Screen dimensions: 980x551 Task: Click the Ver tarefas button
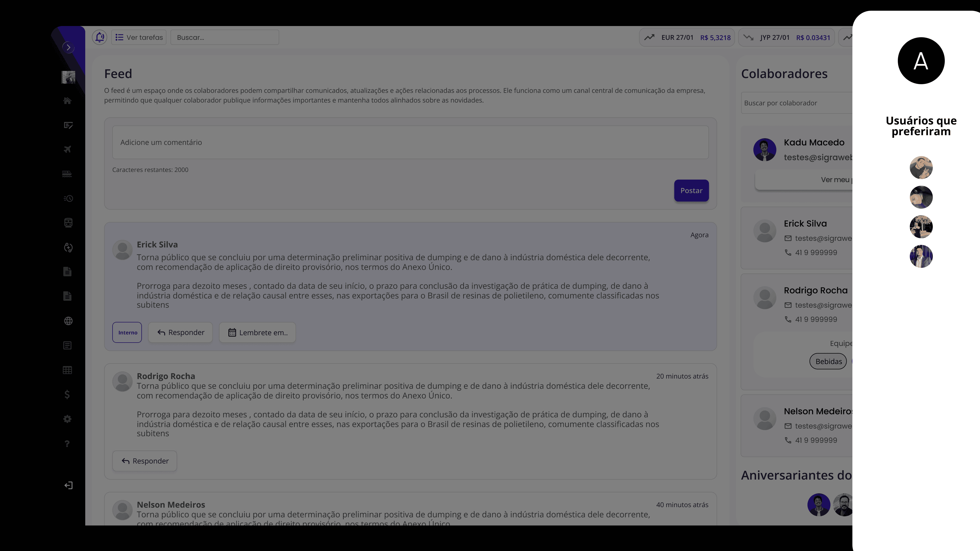[x=139, y=37]
